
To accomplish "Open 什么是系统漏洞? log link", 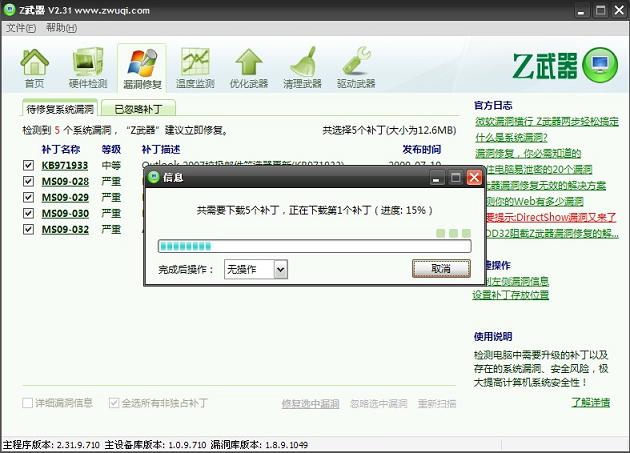I will 511,137.
